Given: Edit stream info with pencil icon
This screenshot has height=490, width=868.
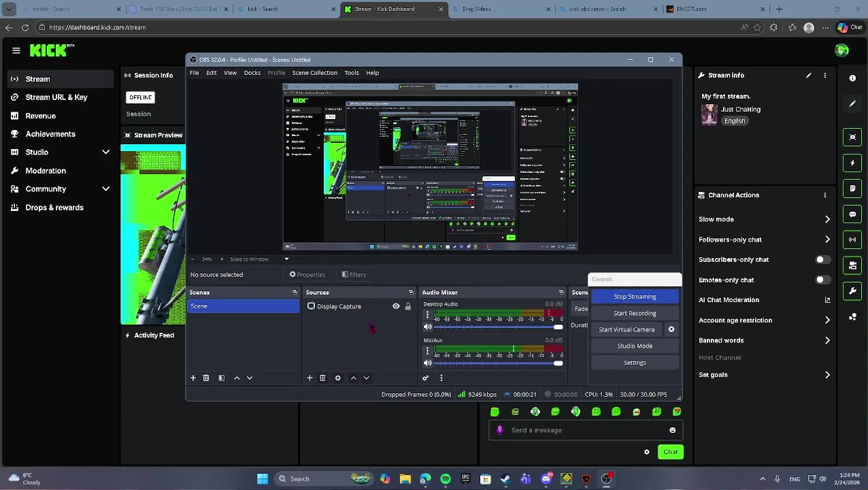Looking at the screenshot, I should (809, 76).
